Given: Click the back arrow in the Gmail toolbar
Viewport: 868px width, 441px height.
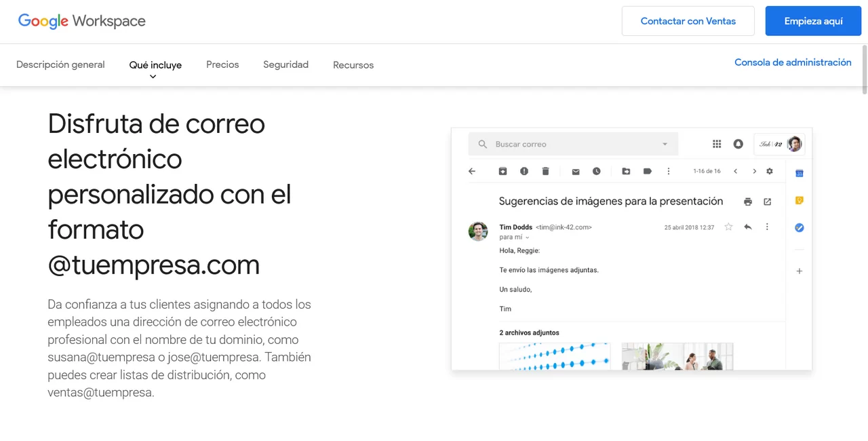Looking at the screenshot, I should coord(472,171).
